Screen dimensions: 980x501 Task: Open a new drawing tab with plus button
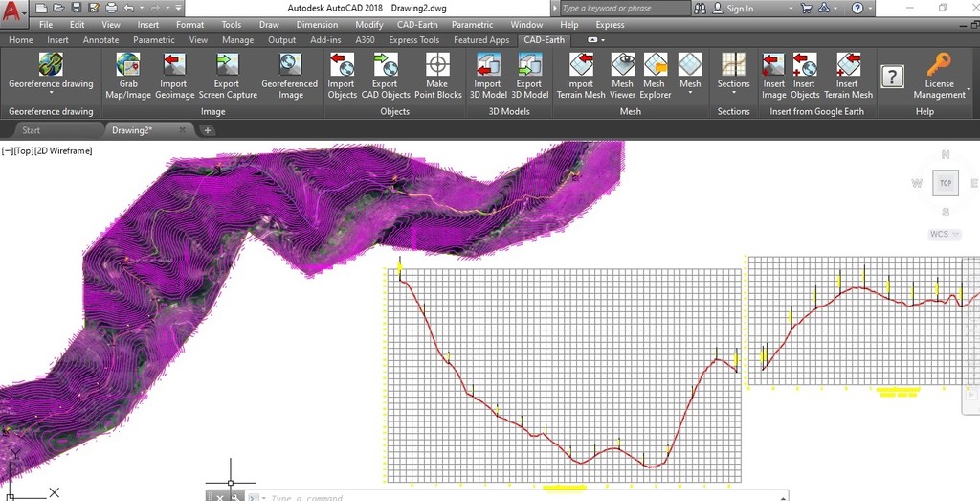point(208,130)
